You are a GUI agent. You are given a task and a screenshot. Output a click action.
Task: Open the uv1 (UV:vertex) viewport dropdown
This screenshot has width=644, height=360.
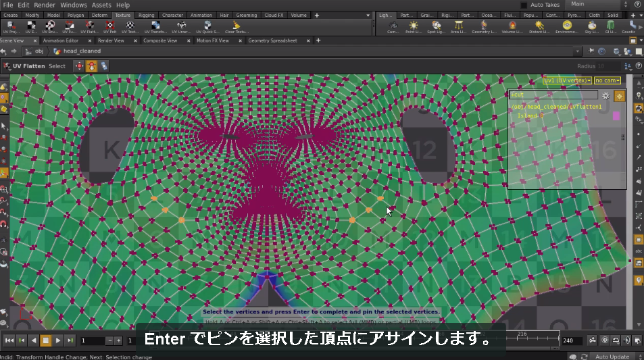click(567, 80)
